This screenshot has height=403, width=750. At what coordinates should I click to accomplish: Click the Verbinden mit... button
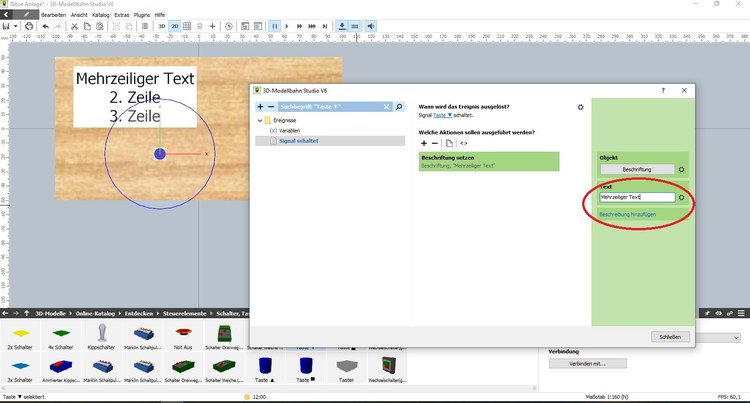click(587, 364)
